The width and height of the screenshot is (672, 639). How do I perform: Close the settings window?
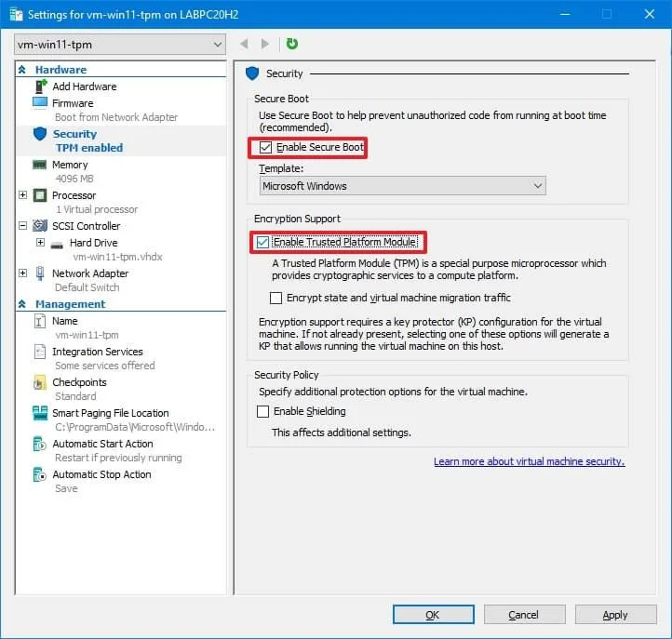tap(650, 14)
